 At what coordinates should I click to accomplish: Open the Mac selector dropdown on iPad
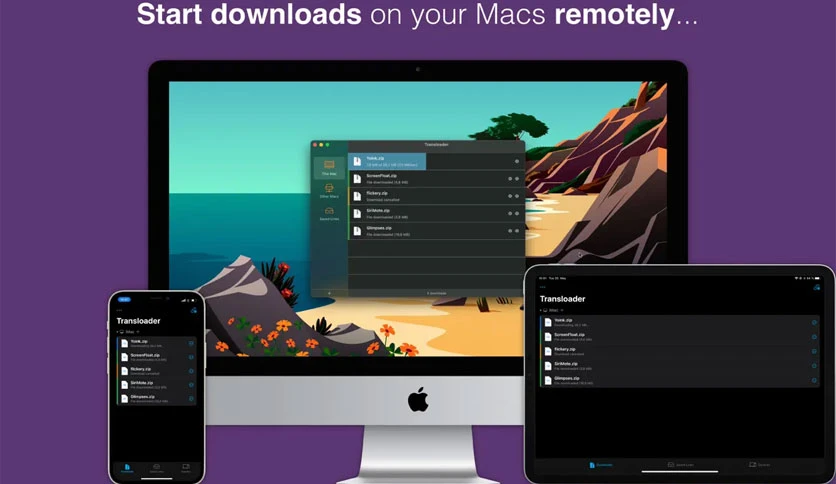click(x=551, y=310)
